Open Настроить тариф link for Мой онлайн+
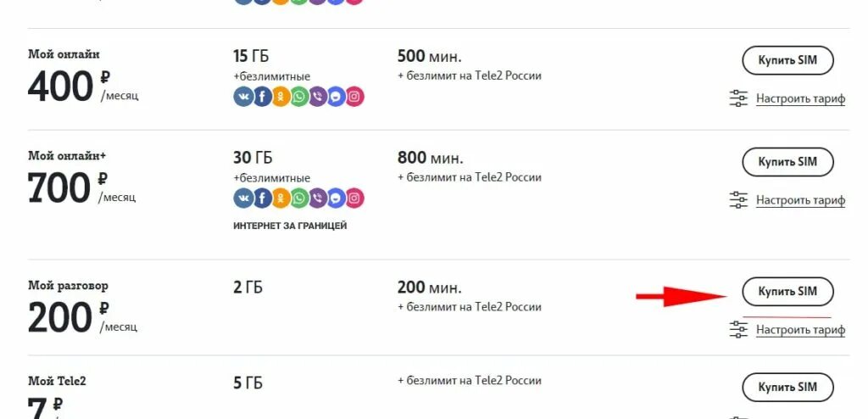Screen dimensions: 868x419 coord(800,200)
